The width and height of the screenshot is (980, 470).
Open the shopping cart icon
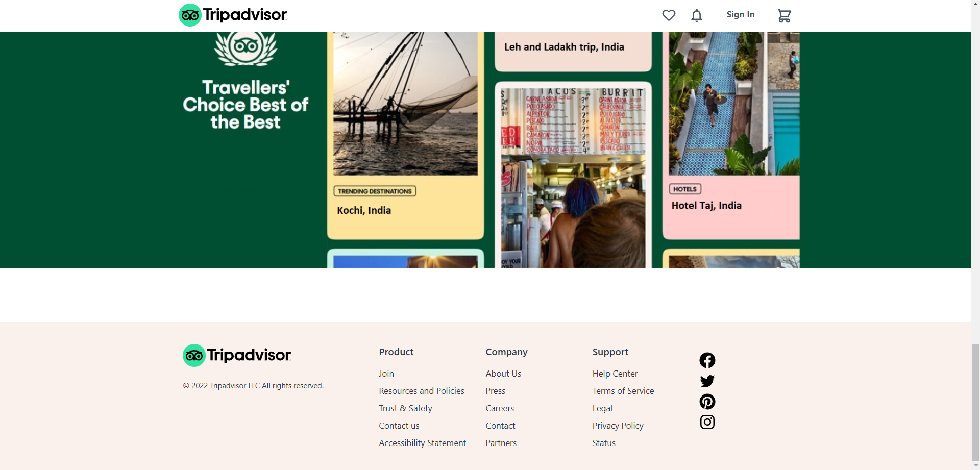(x=784, y=16)
